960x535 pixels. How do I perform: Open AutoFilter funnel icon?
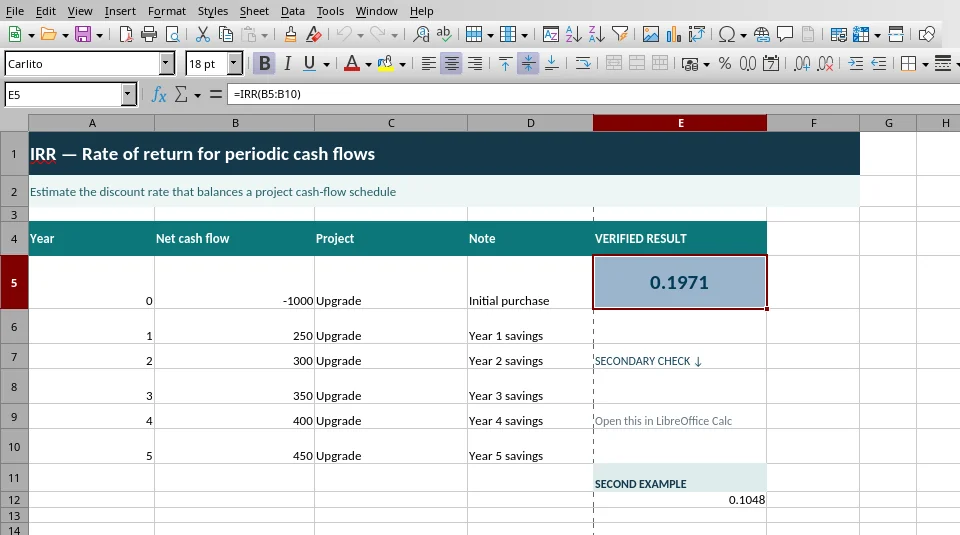620,34
